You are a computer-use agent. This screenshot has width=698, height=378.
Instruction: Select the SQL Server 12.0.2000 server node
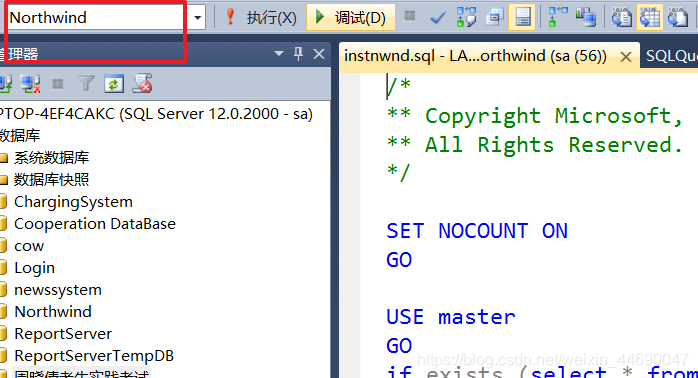[x=156, y=114]
